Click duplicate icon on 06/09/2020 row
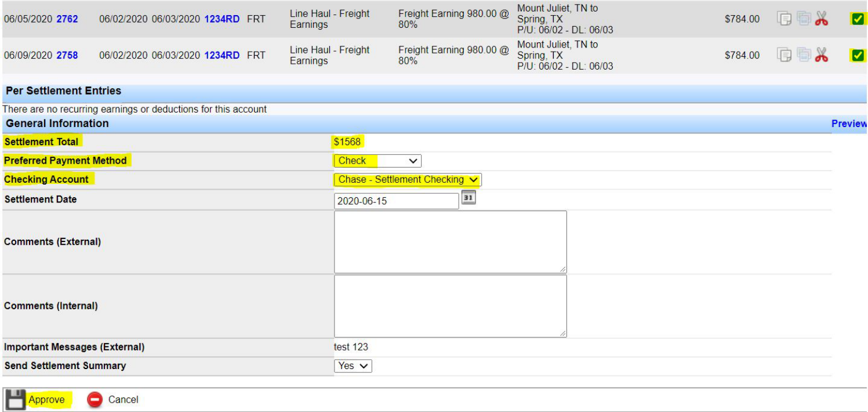Viewport: 868px width, 412px height. 803,55
